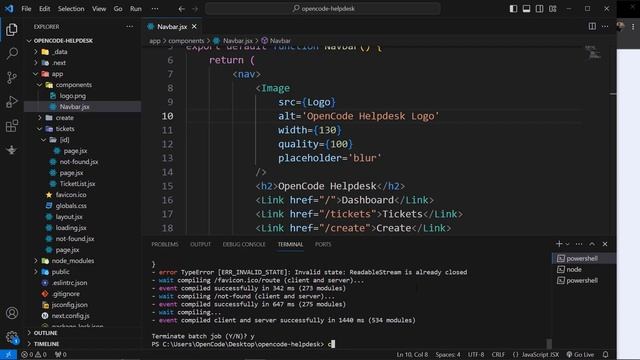Collapse the app folder
This screenshot has width=640, height=360.
[57, 74]
